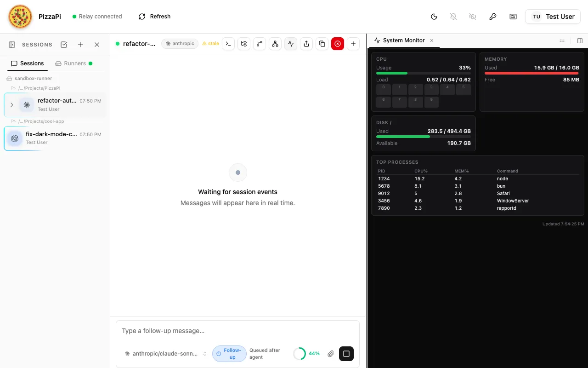Open the API keys key icon
588x368 pixels.
(x=493, y=17)
